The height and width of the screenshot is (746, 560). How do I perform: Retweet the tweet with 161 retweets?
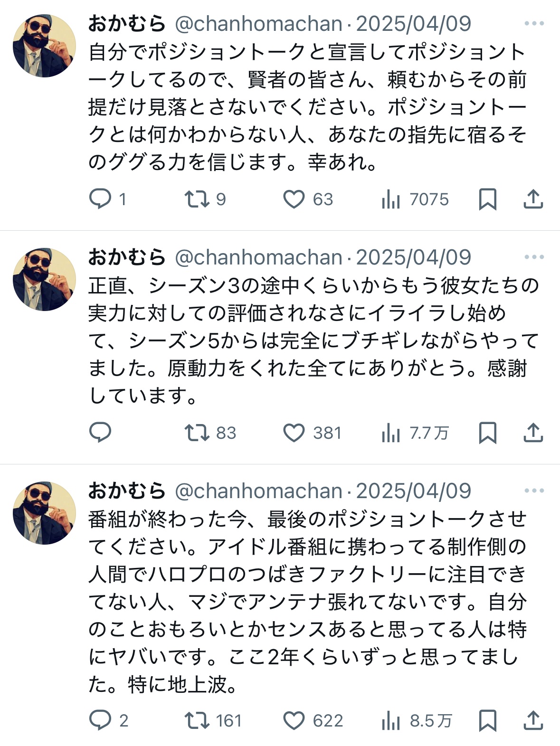click(197, 720)
